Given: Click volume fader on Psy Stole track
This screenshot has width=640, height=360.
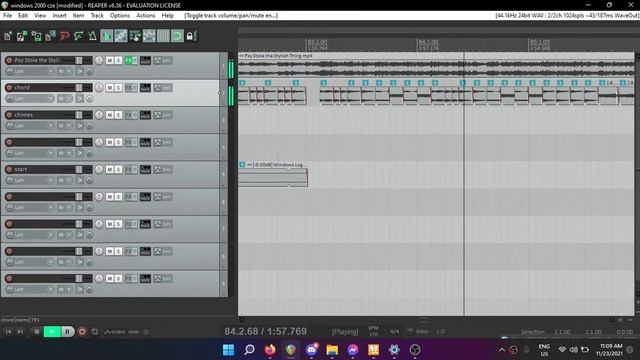Looking at the screenshot, I should [78, 60].
